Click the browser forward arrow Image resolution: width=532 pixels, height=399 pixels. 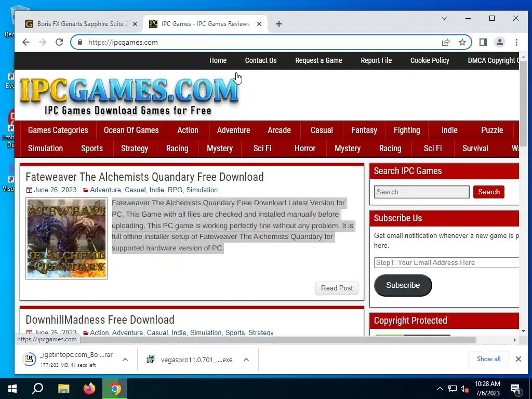[43, 42]
